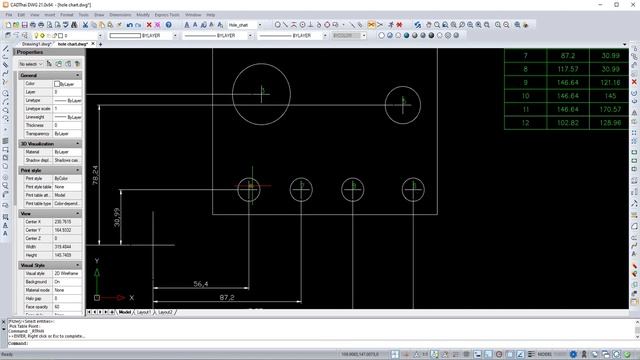Click the circle draw icon in top toolbar
This screenshot has height=360, width=640.
click(x=278, y=25)
